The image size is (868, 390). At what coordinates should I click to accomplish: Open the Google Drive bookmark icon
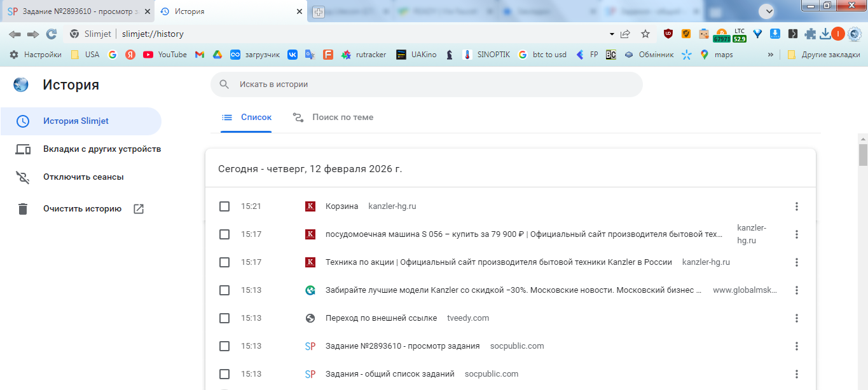(217, 55)
